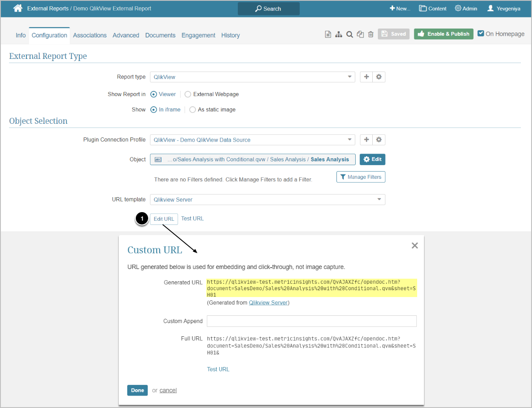Close the Custom URL dialog

tap(415, 245)
